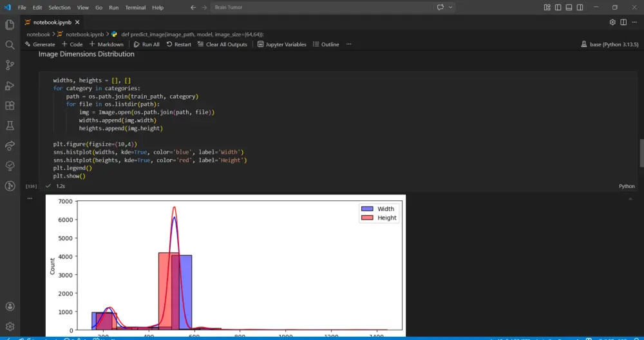Click the blue Width swatch in chart legend

tap(367, 209)
